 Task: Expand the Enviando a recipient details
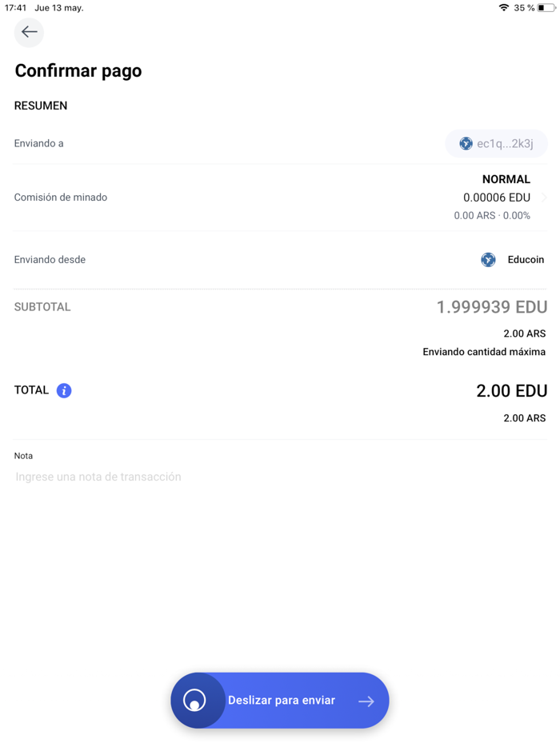(x=280, y=143)
